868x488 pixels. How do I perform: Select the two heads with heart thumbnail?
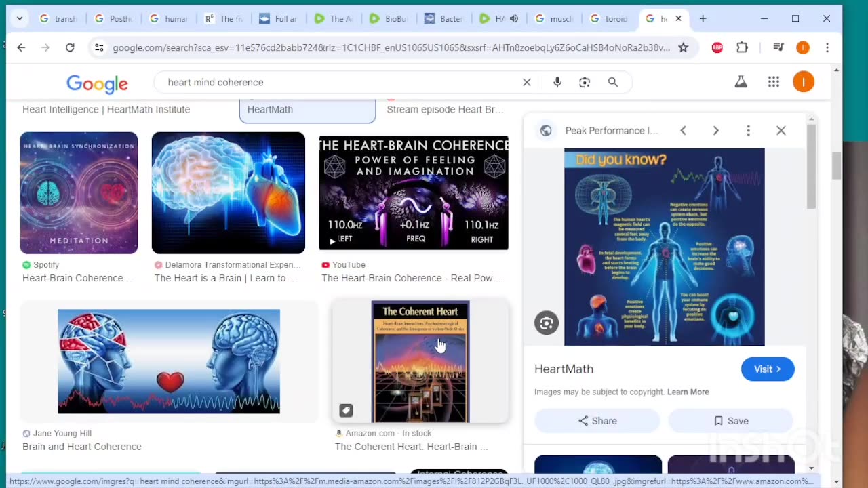pyautogui.click(x=169, y=361)
